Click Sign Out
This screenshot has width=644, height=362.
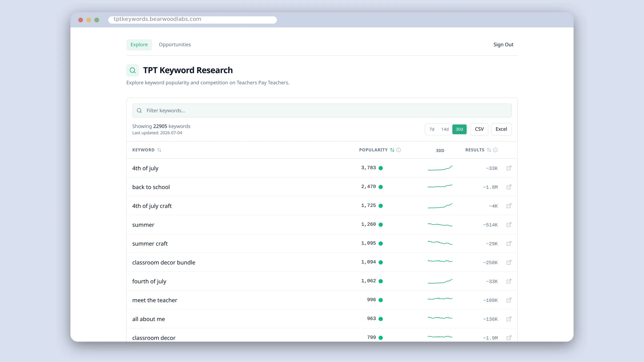(x=503, y=45)
